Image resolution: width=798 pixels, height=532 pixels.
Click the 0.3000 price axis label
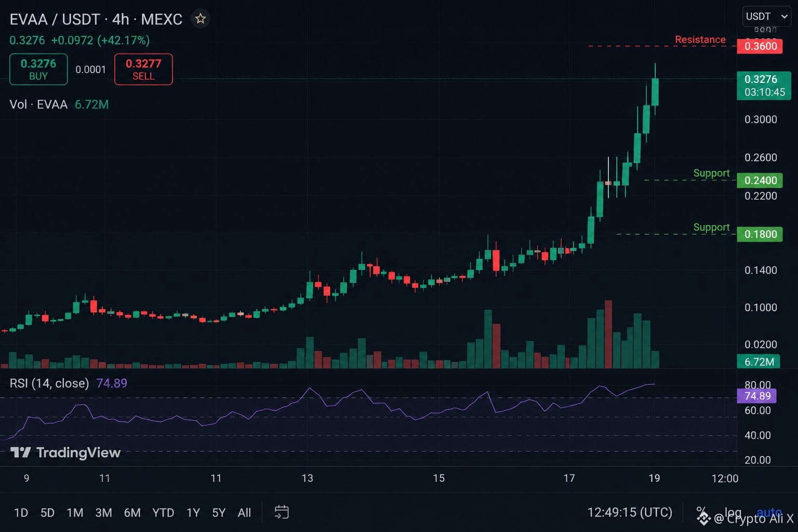coord(761,119)
